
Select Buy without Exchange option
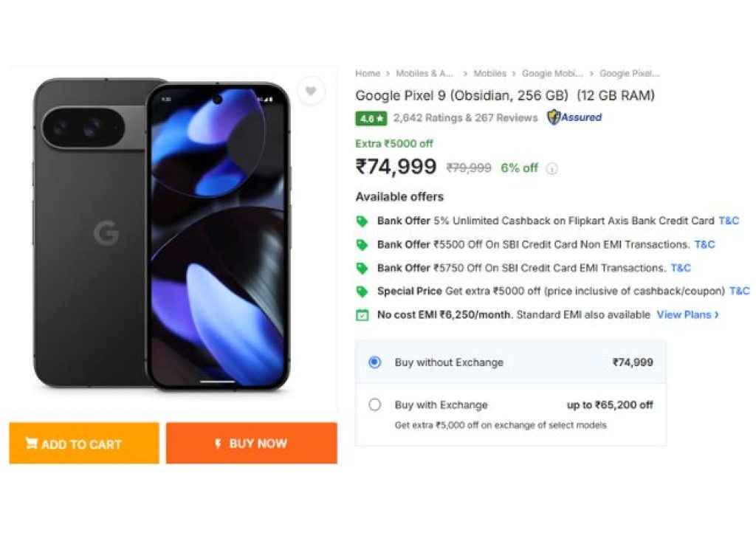point(375,362)
